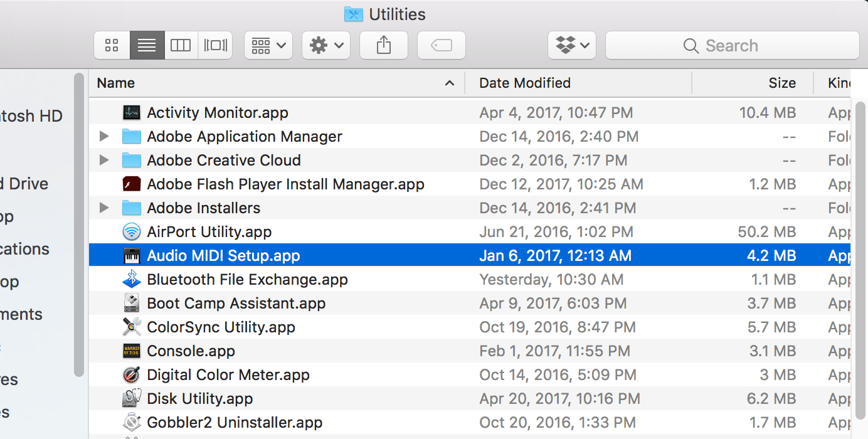The width and height of the screenshot is (868, 439).
Task: Click the sidebar vertical scrollbar
Action: tap(79, 225)
